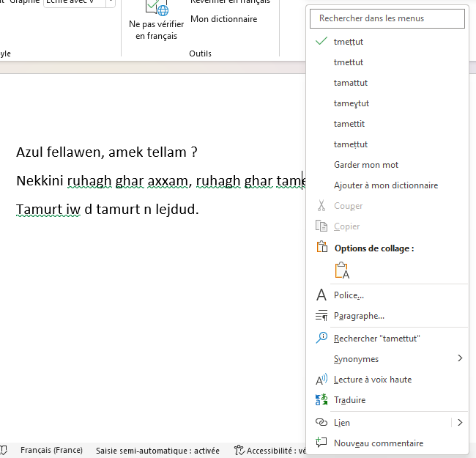Click the word "lejdud" in the document
The height and width of the screenshot is (458, 476).
click(175, 210)
